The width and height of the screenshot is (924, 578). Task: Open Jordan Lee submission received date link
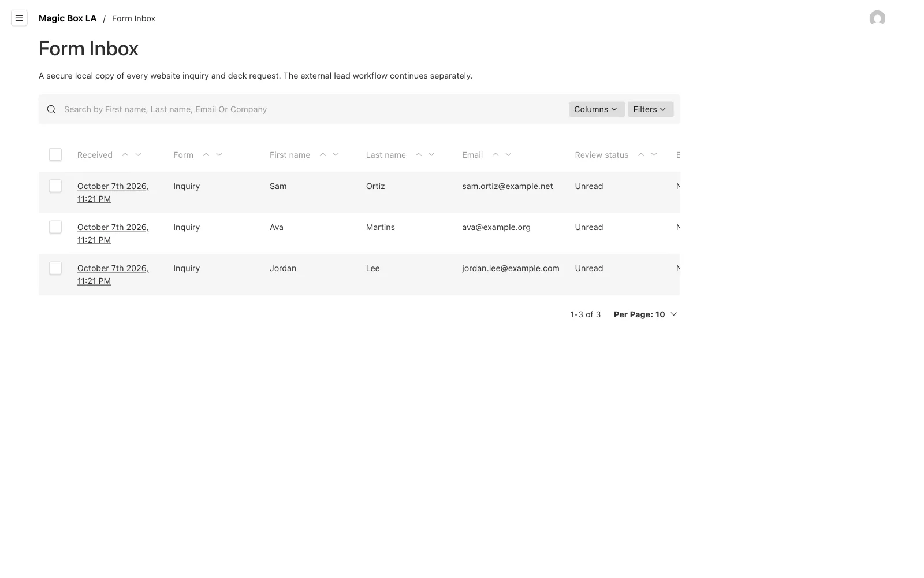tap(113, 275)
